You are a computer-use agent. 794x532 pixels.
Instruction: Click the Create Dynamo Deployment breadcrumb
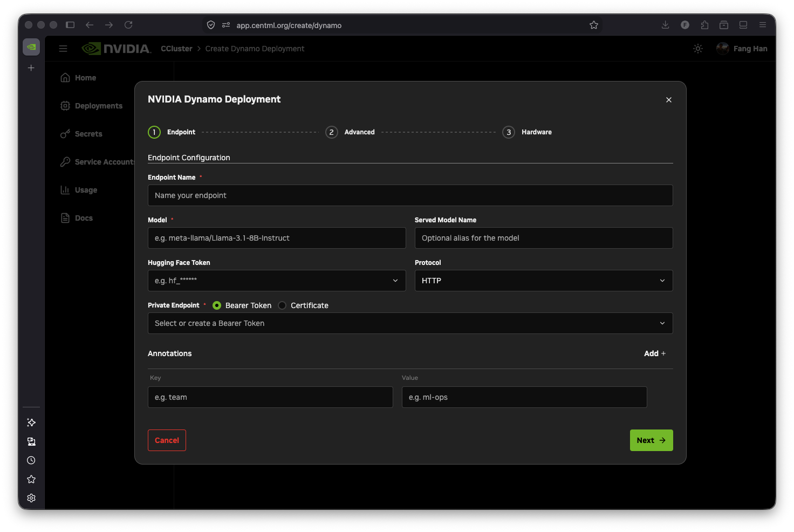pyautogui.click(x=255, y=49)
